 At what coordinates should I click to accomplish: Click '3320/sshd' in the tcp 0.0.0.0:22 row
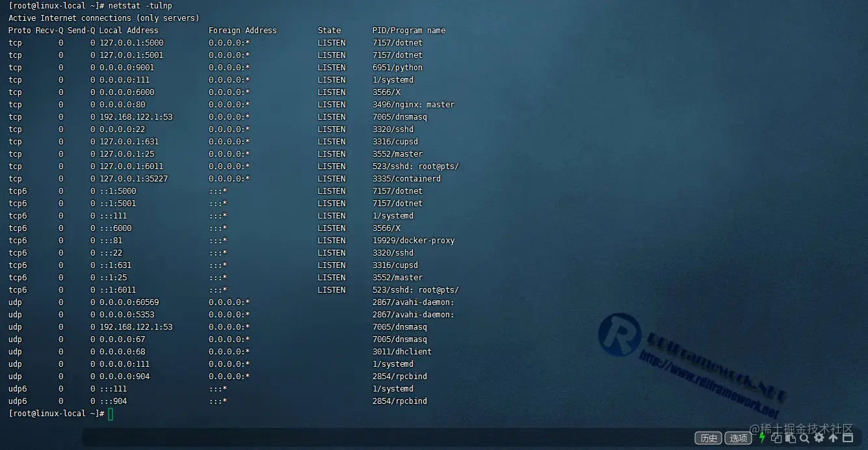[393, 129]
